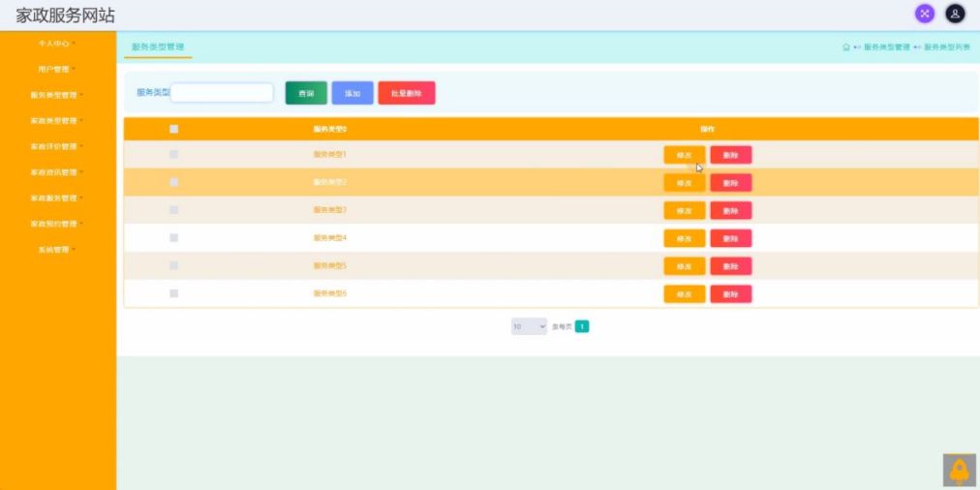Click 修改 button for 服务类型4
This screenshot has height=490, width=980.
pyautogui.click(x=685, y=238)
